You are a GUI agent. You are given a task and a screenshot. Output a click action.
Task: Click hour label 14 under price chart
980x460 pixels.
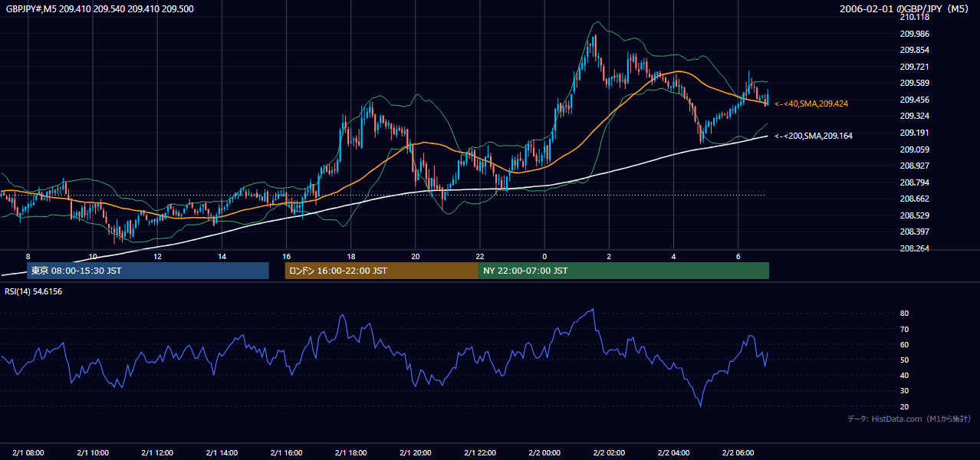[x=222, y=256]
